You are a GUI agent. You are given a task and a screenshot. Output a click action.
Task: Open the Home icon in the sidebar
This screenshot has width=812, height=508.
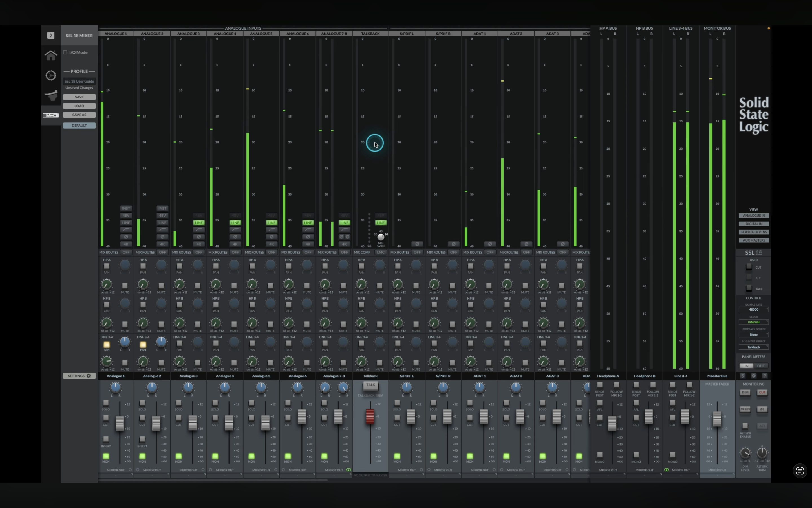pos(51,55)
